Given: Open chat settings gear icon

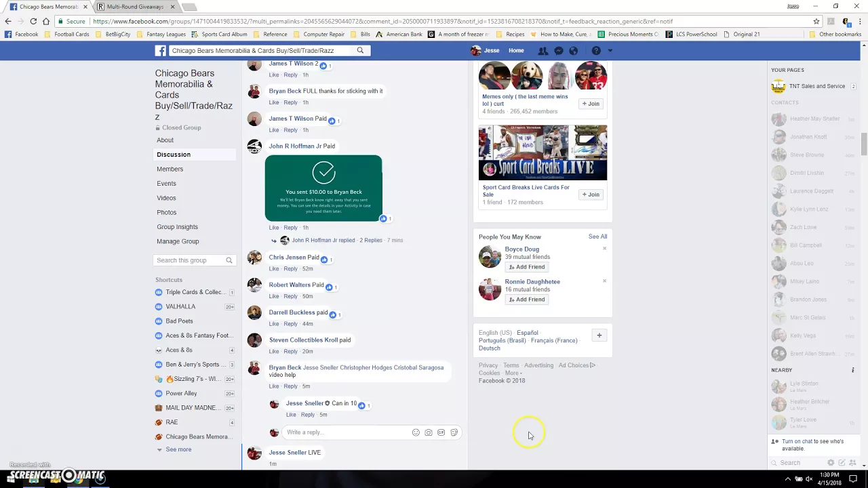Looking at the screenshot, I should click(831, 463).
